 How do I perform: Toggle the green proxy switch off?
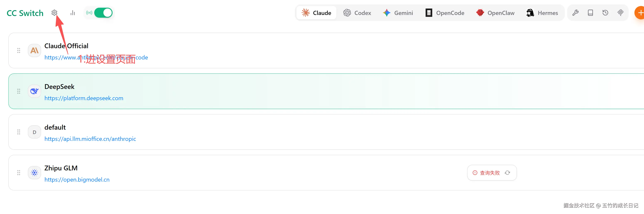pyautogui.click(x=103, y=13)
